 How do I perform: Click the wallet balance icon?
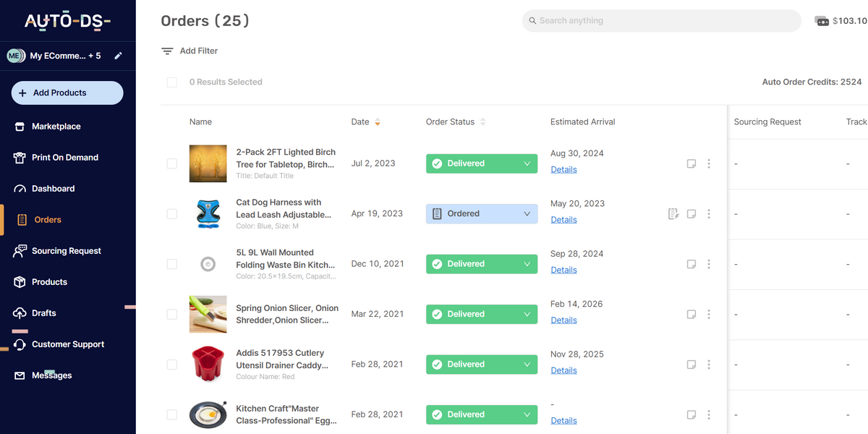pyautogui.click(x=822, y=21)
